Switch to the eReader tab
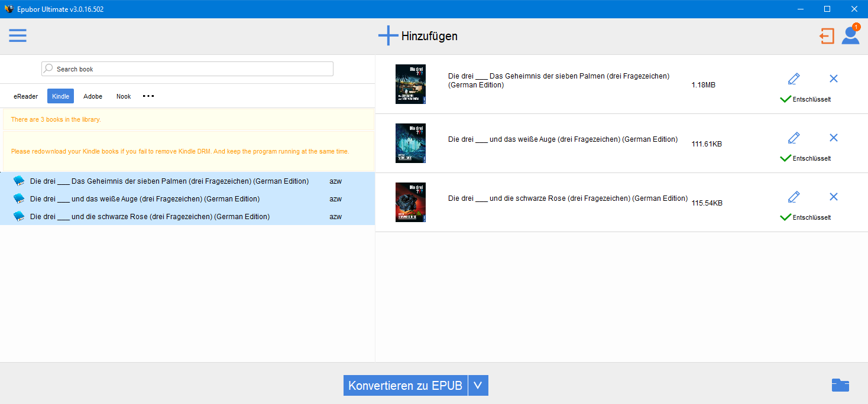 click(26, 96)
